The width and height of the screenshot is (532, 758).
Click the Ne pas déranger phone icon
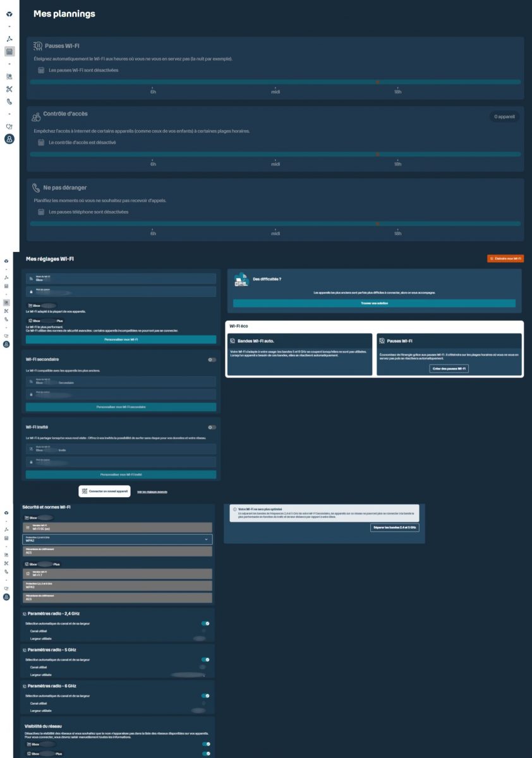(x=37, y=188)
